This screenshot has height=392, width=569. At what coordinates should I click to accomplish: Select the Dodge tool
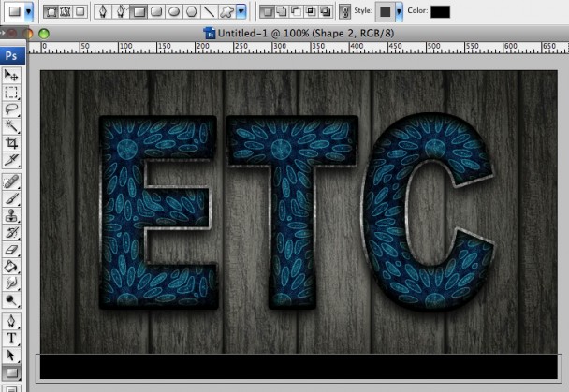tap(11, 300)
